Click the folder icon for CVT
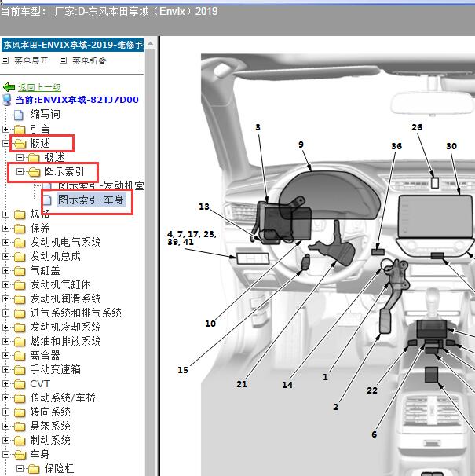Screen dimensions: 475x476 [20, 384]
